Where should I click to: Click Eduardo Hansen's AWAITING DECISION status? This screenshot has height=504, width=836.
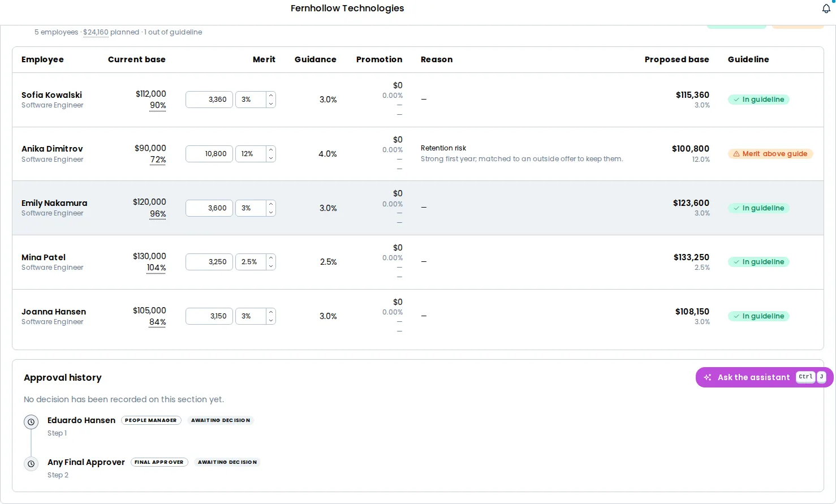tap(221, 420)
